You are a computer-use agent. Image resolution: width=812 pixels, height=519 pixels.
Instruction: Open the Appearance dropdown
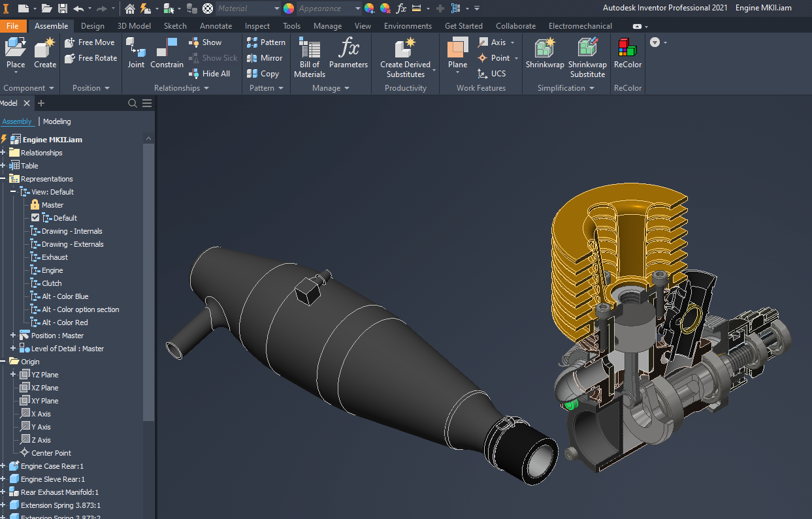[x=357, y=8]
